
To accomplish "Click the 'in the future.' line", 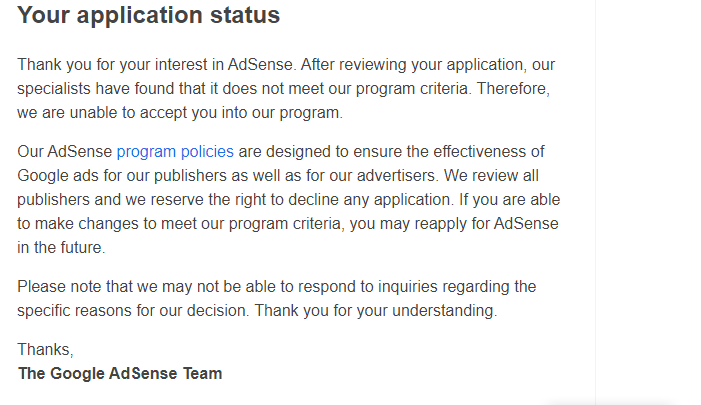I will click(61, 248).
